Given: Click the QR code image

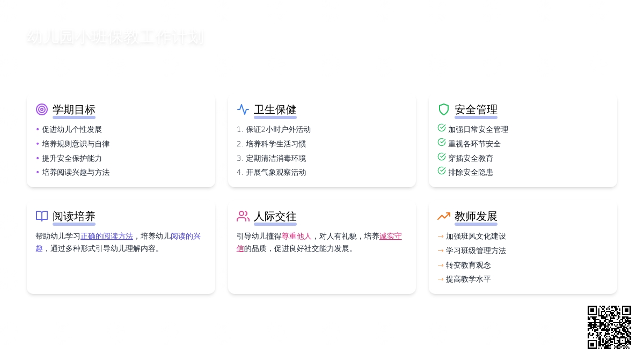Looking at the screenshot, I should (609, 327).
